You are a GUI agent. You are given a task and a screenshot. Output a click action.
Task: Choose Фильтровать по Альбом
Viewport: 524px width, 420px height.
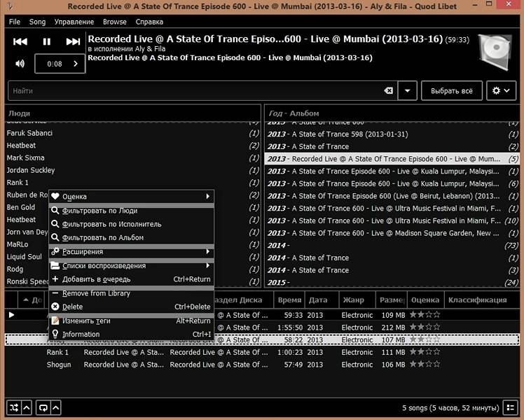point(131,237)
